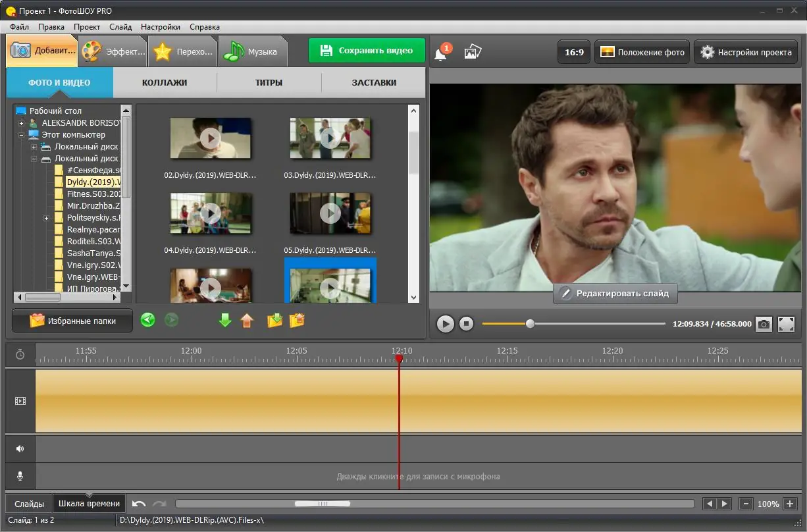Screen dimensions: 807x532
Task: Collapse the Этот компьютер tree node
Action: coord(22,135)
